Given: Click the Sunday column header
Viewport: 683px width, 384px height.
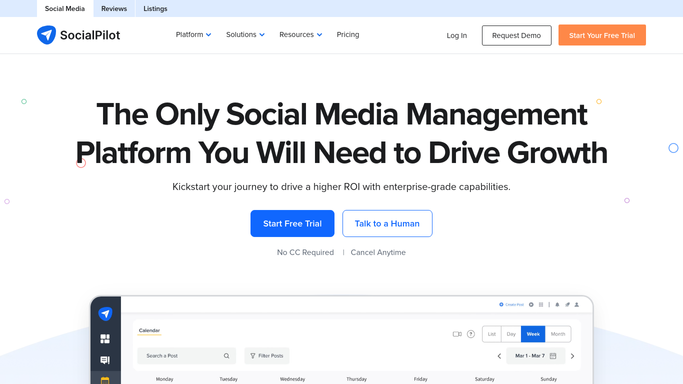Looking at the screenshot, I should click(548, 379).
